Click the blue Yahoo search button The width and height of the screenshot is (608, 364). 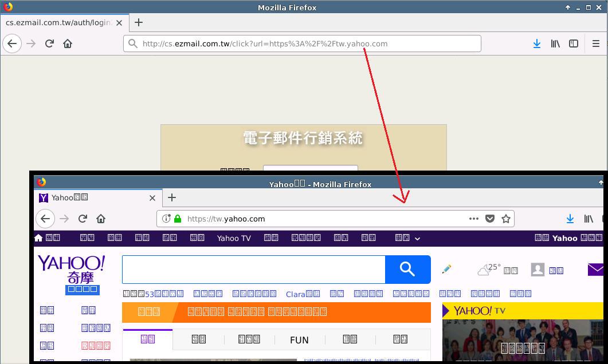point(407,270)
